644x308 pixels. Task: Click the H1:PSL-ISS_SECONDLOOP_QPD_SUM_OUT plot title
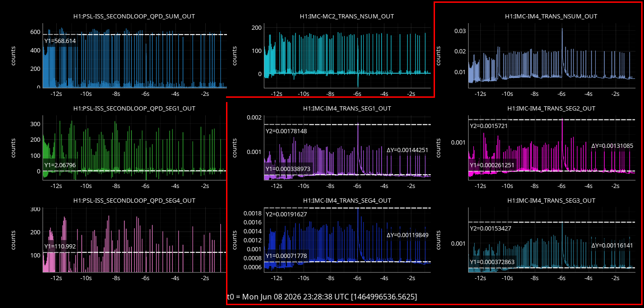click(x=134, y=16)
